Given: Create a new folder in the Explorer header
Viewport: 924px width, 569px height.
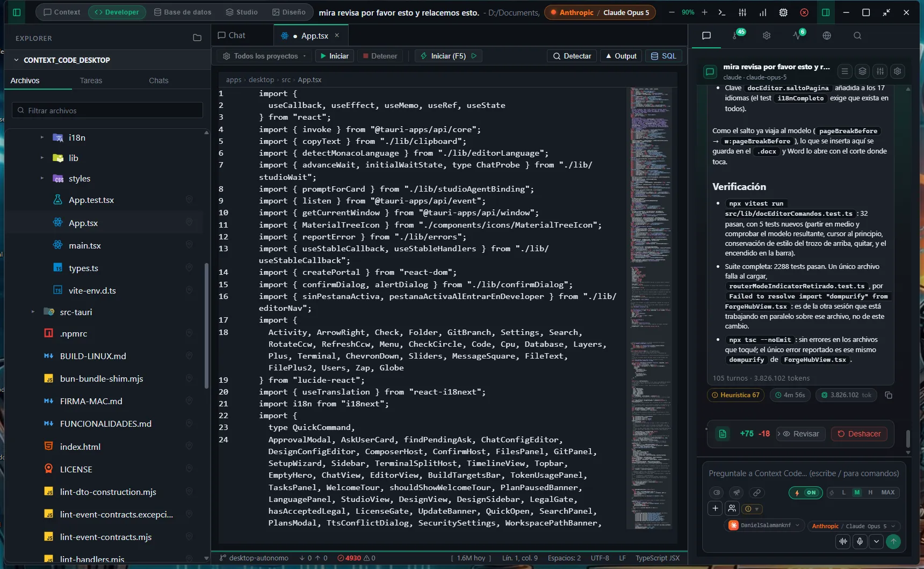Looking at the screenshot, I should 197,38.
